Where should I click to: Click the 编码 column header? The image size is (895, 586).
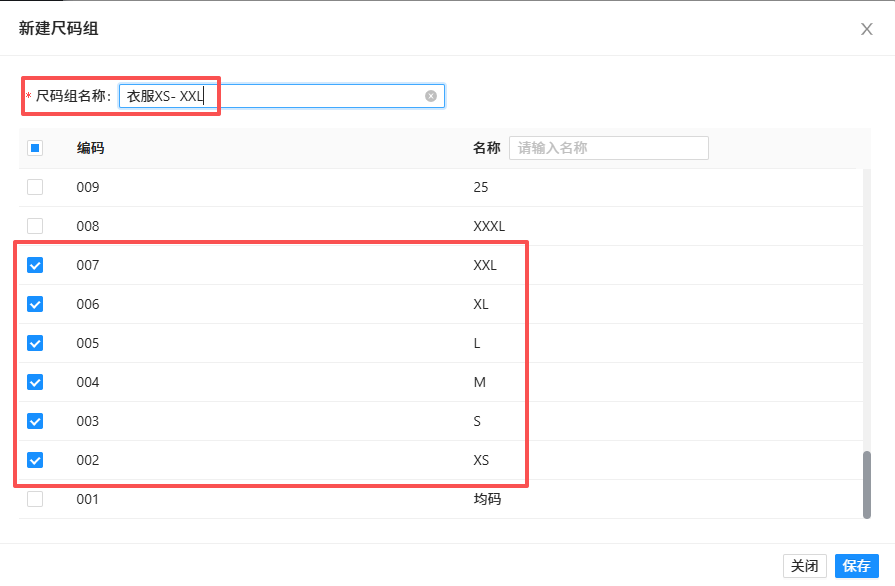coord(91,148)
